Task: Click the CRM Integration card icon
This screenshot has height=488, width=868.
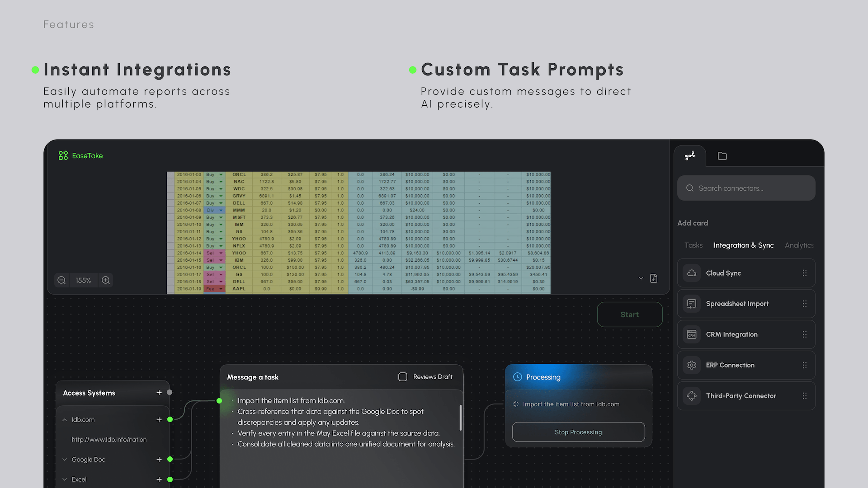Action: (692, 334)
